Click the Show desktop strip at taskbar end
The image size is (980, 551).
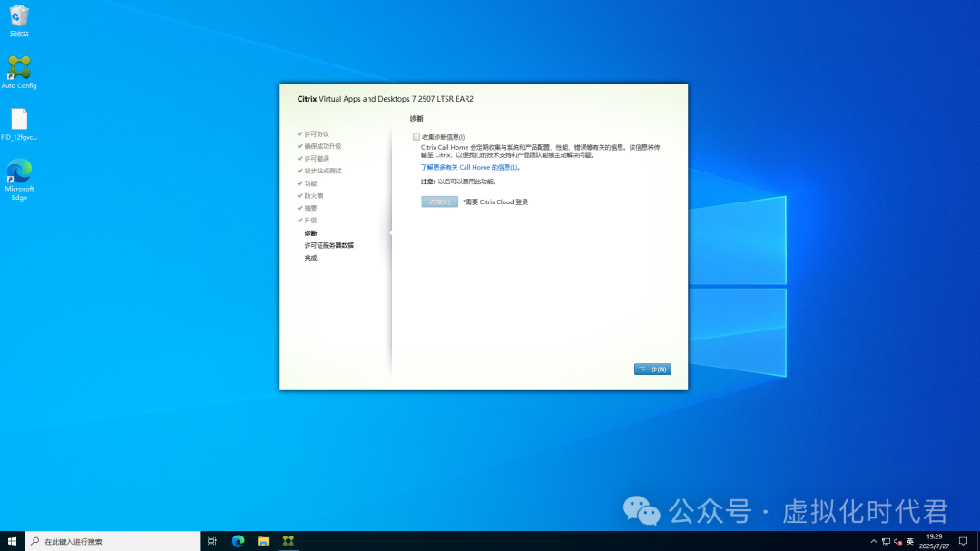(978, 541)
